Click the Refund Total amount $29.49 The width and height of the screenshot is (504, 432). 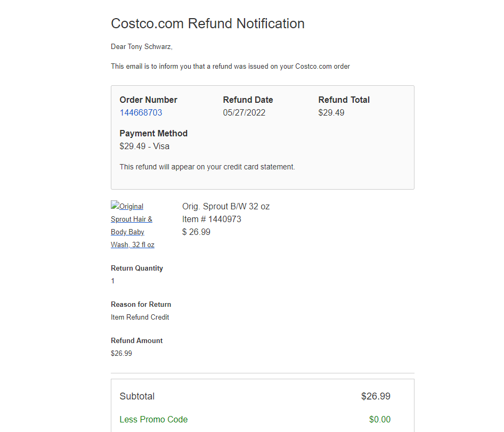coord(331,112)
